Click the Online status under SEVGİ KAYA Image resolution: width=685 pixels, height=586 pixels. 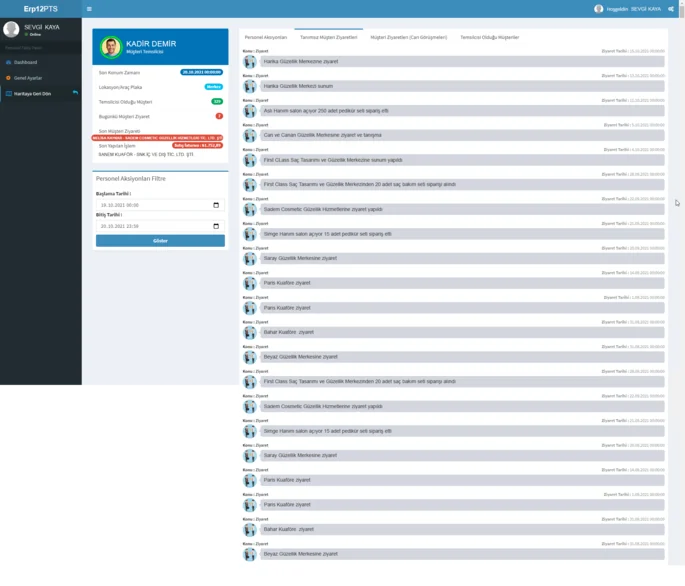33,35
